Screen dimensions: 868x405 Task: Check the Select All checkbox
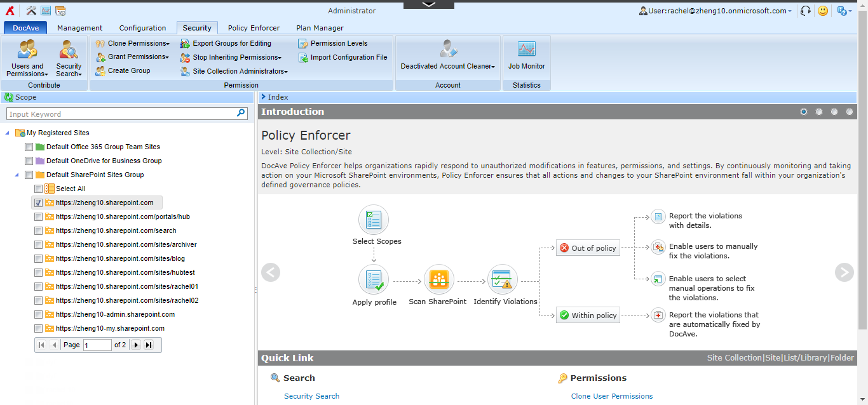tap(37, 189)
